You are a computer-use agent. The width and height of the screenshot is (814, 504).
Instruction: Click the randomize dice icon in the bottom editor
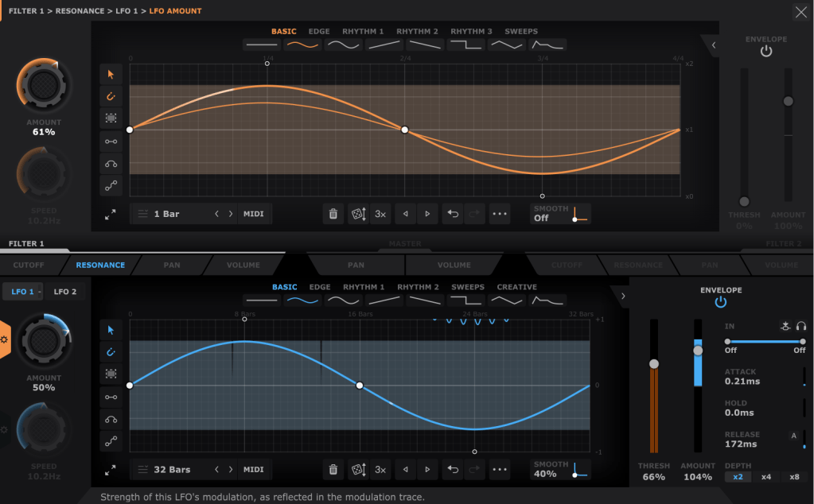click(x=359, y=470)
